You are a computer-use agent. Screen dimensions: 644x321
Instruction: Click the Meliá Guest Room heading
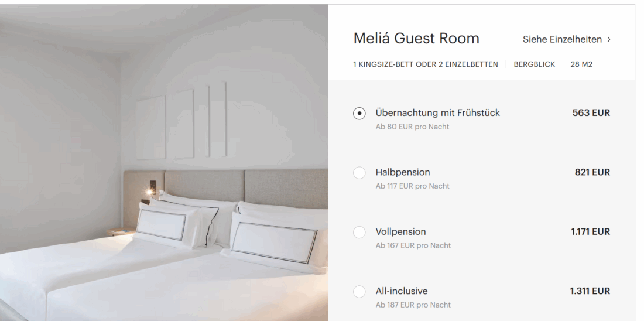[416, 39]
